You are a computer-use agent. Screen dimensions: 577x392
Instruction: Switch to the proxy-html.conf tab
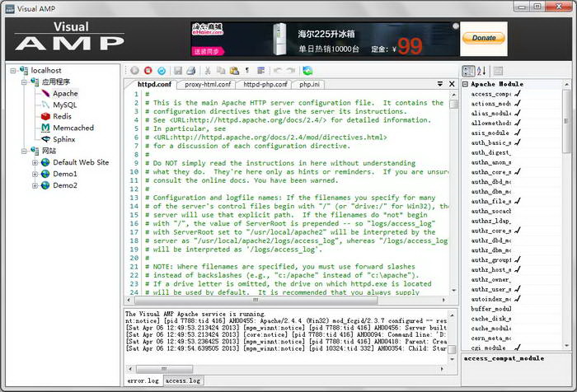coord(208,85)
